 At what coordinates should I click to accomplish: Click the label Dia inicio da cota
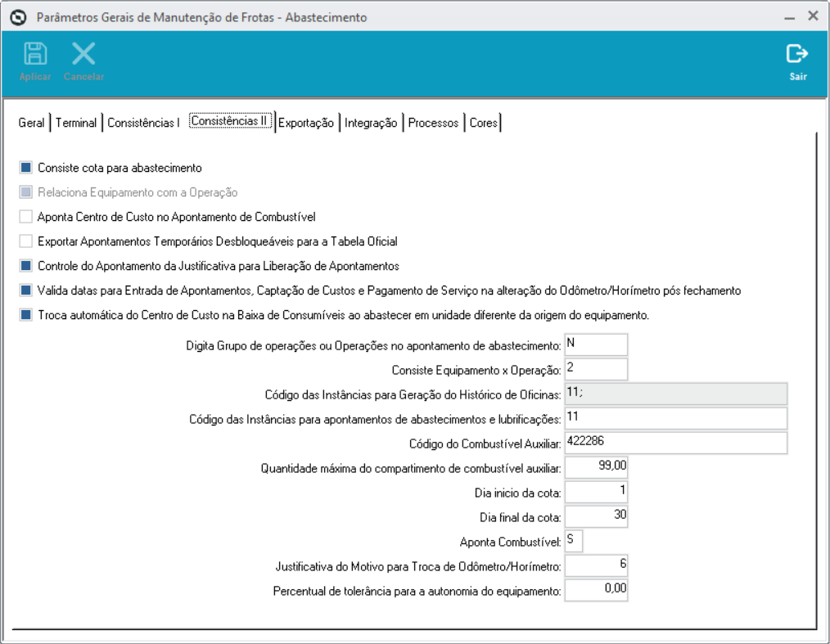(x=517, y=493)
